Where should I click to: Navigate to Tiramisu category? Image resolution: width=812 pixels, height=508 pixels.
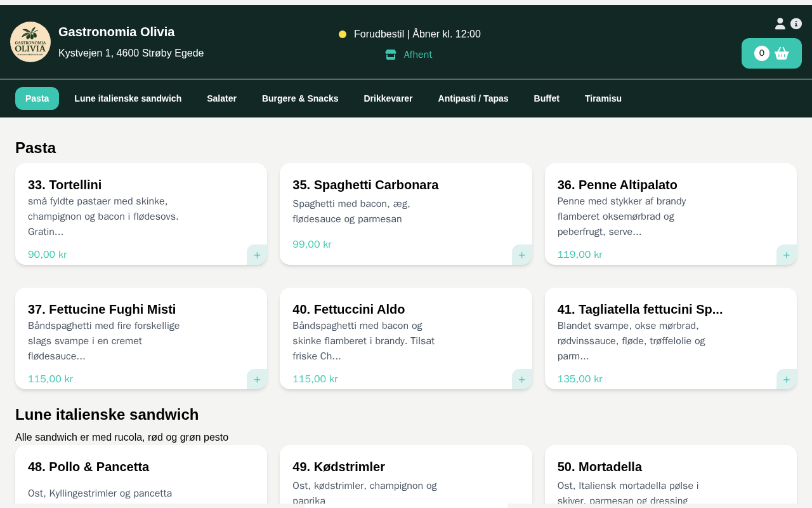(603, 98)
